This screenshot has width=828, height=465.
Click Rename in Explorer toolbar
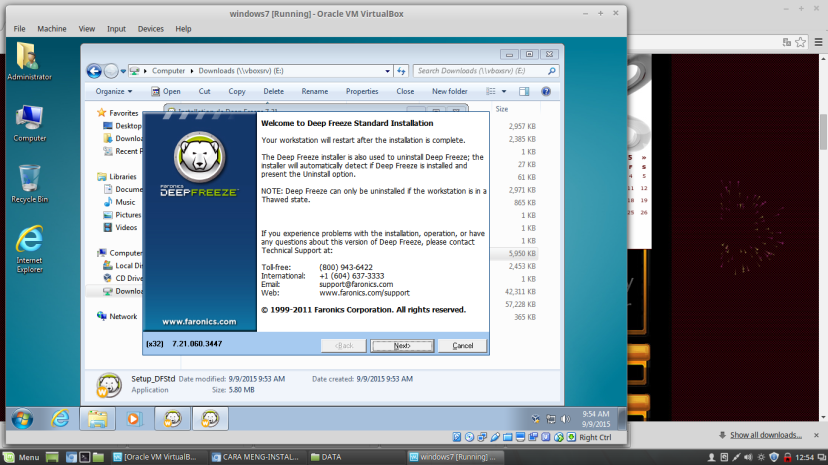click(315, 91)
